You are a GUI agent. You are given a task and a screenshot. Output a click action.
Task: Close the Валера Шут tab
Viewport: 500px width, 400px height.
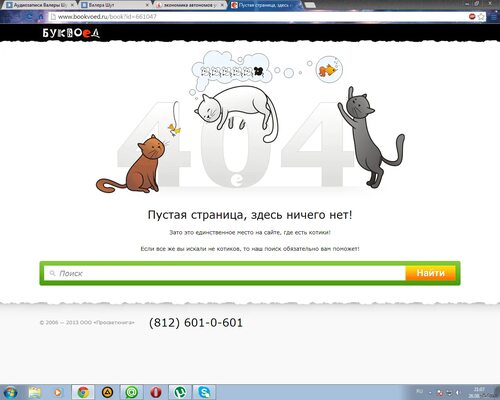(x=147, y=5)
